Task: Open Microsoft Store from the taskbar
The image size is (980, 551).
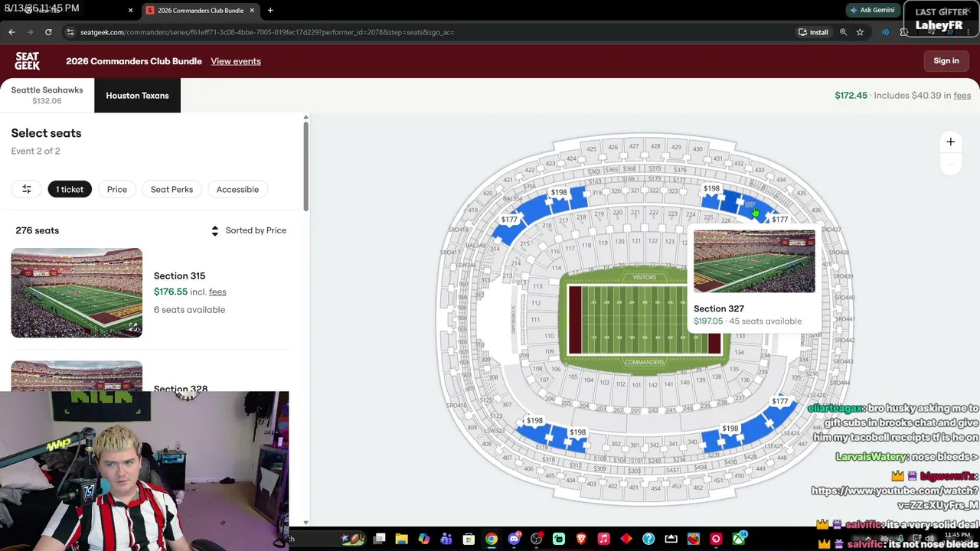Action: [469, 539]
